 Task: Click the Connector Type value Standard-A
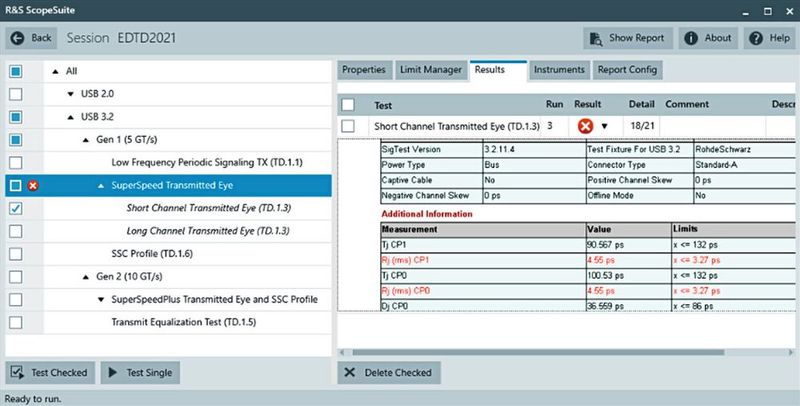pyautogui.click(x=716, y=165)
